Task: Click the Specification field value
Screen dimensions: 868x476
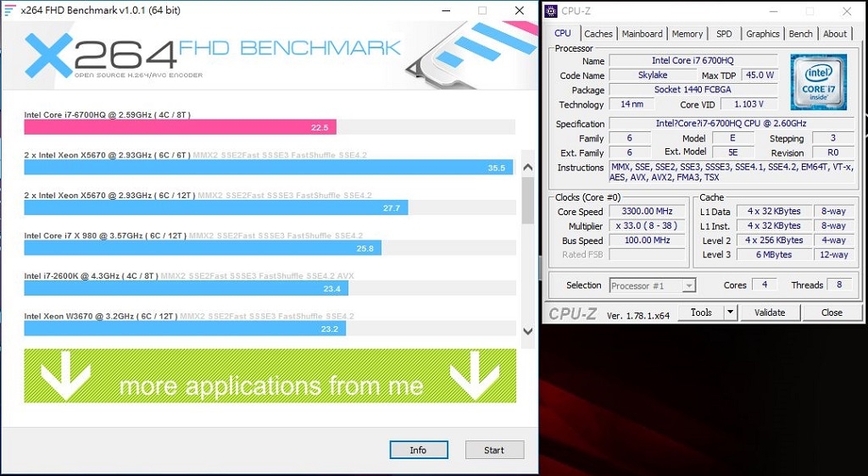Action: tap(731, 124)
